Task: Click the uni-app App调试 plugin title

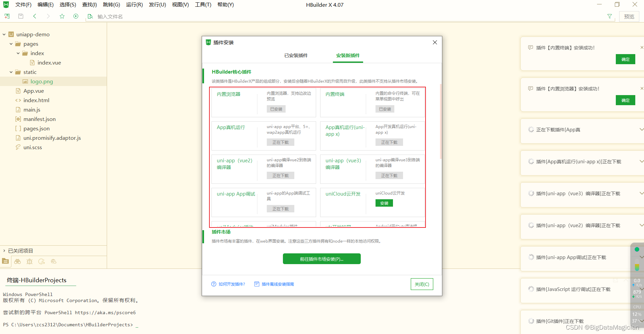Action: pos(236,194)
